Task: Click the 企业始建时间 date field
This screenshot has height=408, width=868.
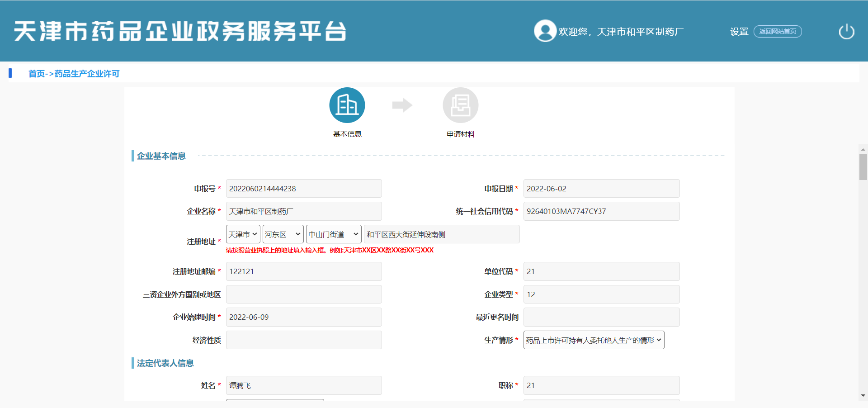Action: pos(303,317)
